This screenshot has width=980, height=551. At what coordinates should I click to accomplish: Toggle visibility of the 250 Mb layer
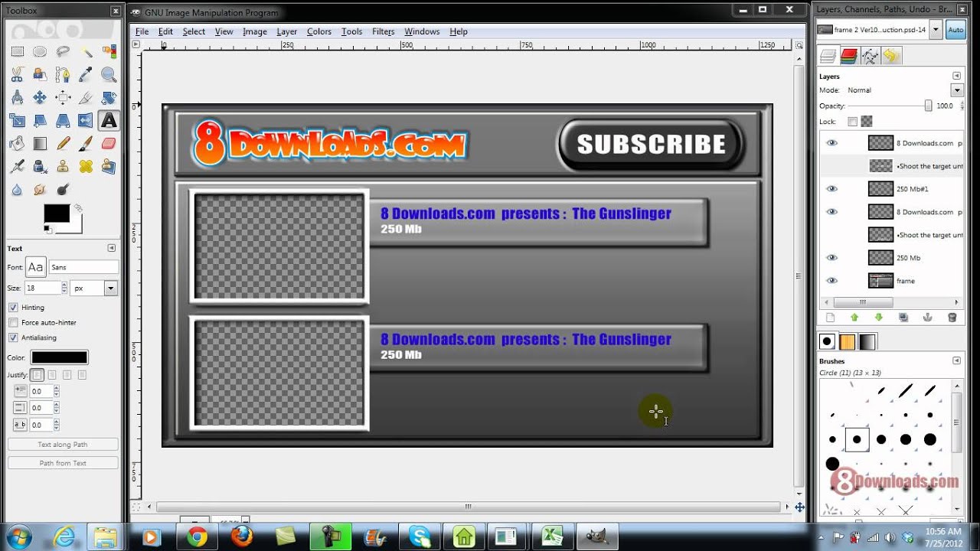831,258
